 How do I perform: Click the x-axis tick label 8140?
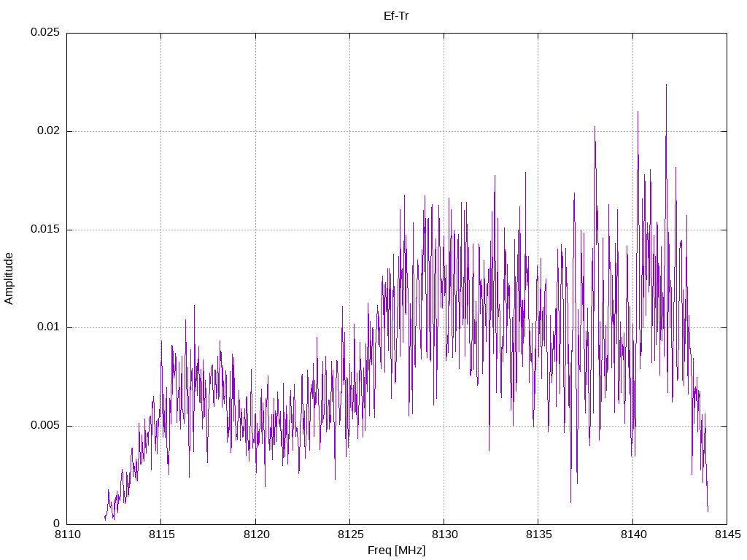(x=633, y=534)
